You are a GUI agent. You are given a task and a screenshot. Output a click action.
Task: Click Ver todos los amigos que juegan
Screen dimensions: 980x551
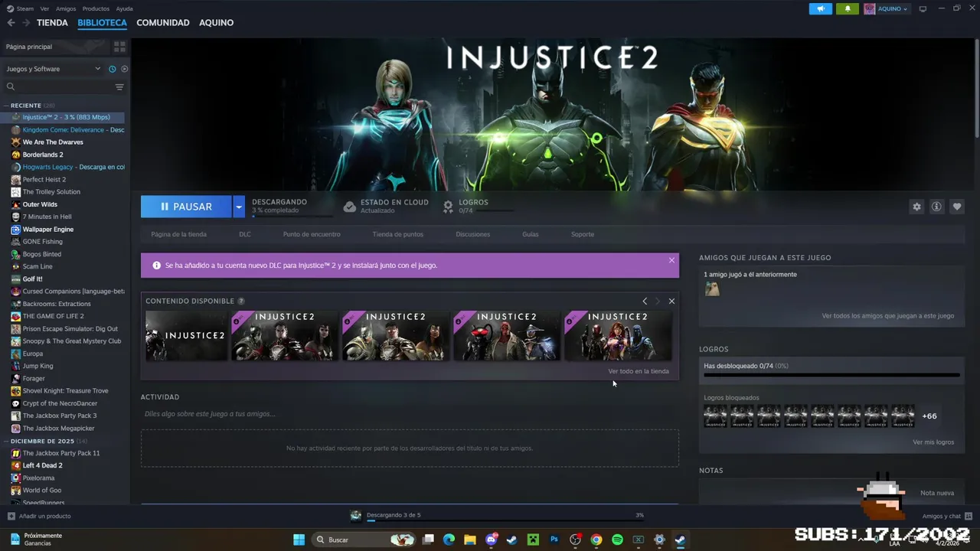pos(887,316)
